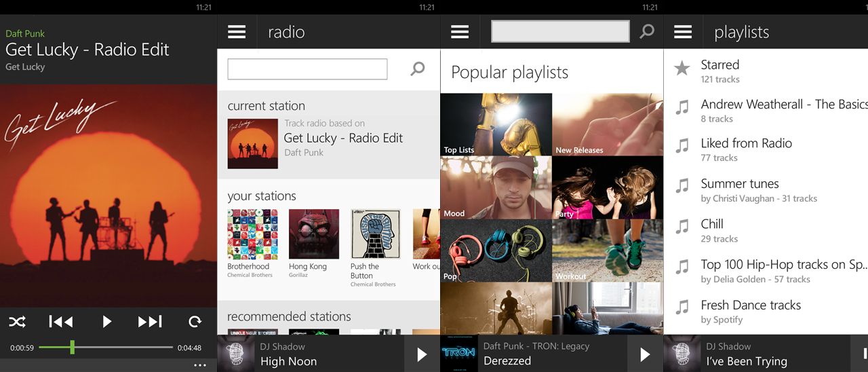The image size is (868, 372).
Task: Click the green track progress slider handle
Action: pyautogui.click(x=72, y=348)
